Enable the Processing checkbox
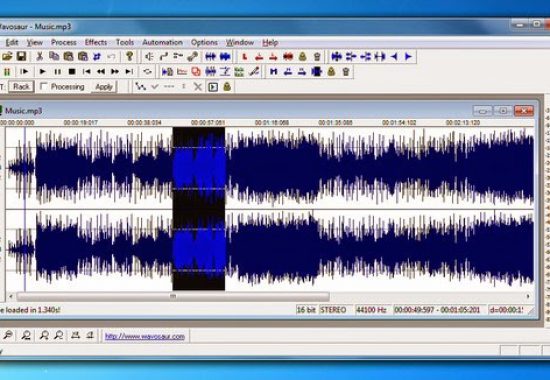Viewport: 550px width, 380px height. pyautogui.click(x=43, y=86)
